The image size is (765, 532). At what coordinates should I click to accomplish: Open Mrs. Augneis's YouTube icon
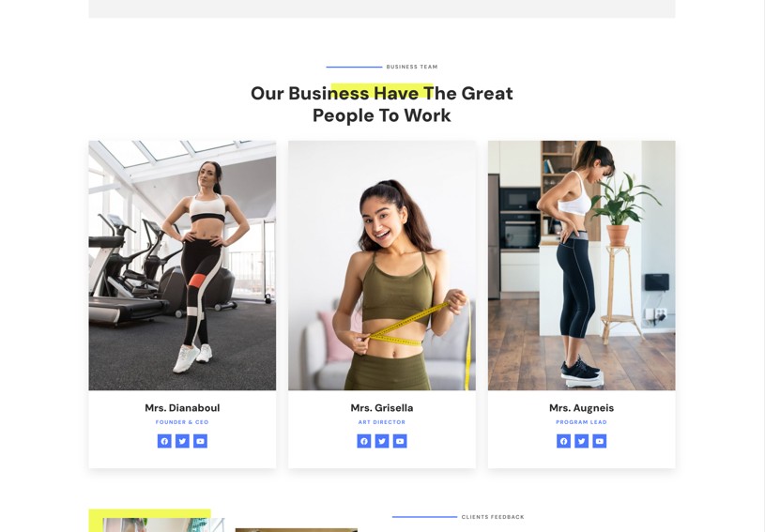(x=600, y=441)
